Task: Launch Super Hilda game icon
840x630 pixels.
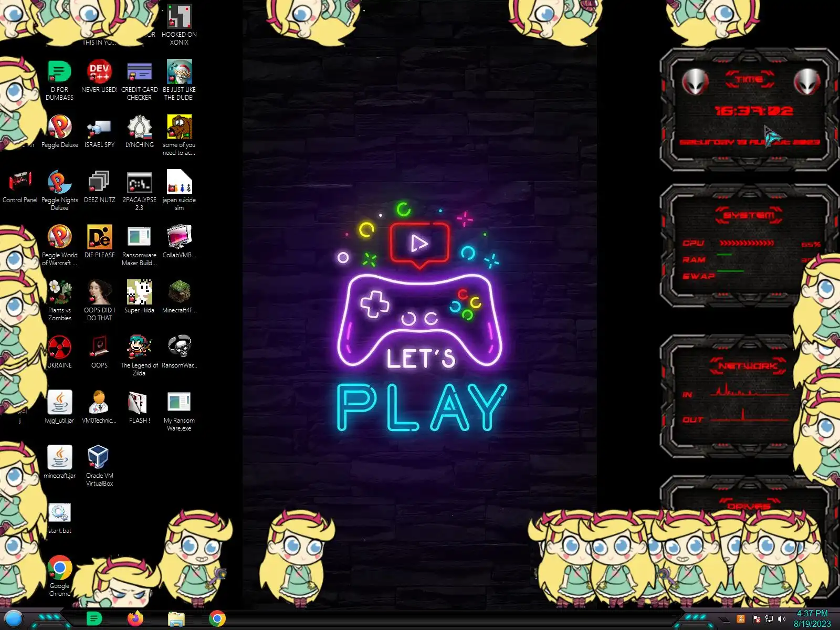Action: 139,297
